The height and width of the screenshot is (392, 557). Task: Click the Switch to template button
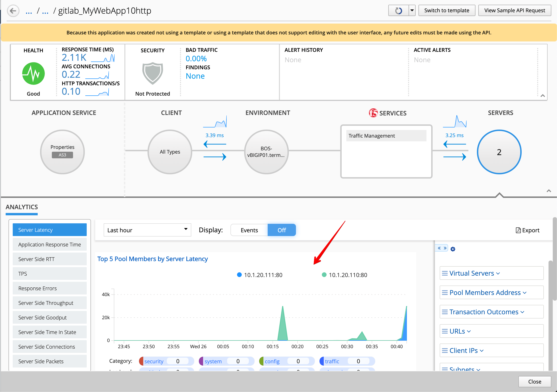[447, 11]
